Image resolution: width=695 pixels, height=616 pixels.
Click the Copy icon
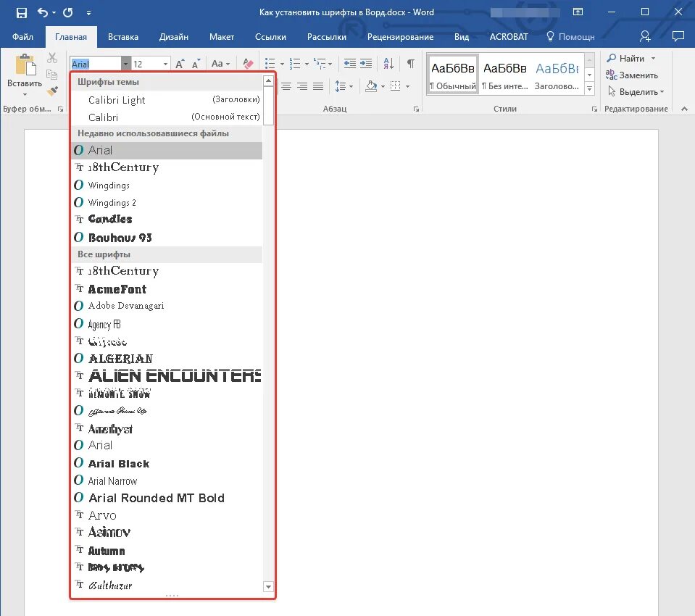[x=52, y=75]
